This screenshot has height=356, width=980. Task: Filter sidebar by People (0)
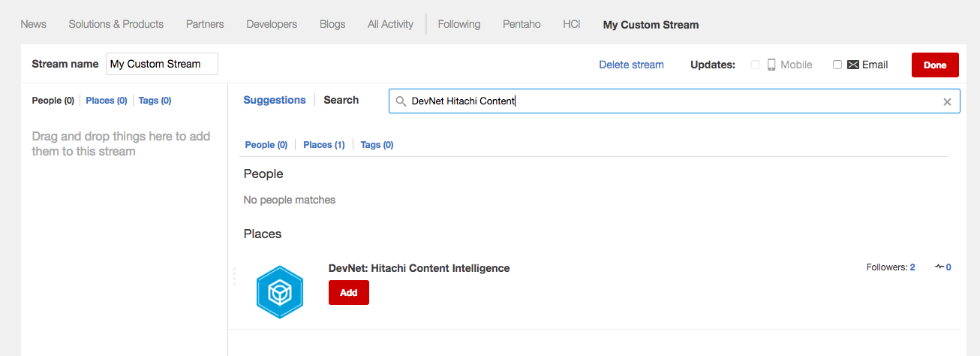pos(53,101)
